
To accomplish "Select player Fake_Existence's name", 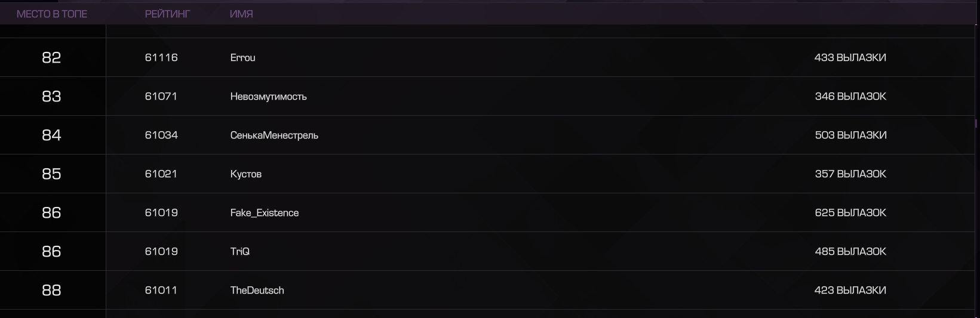I will pos(265,212).
